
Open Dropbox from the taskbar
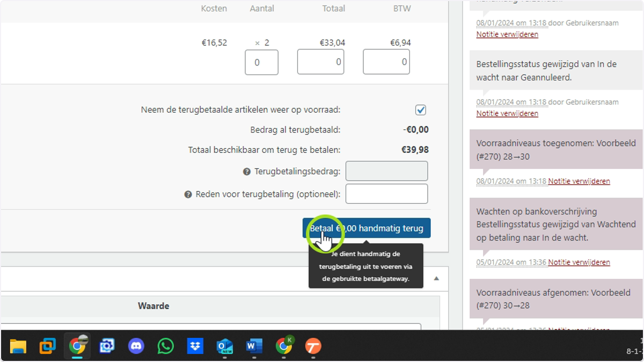tap(195, 346)
